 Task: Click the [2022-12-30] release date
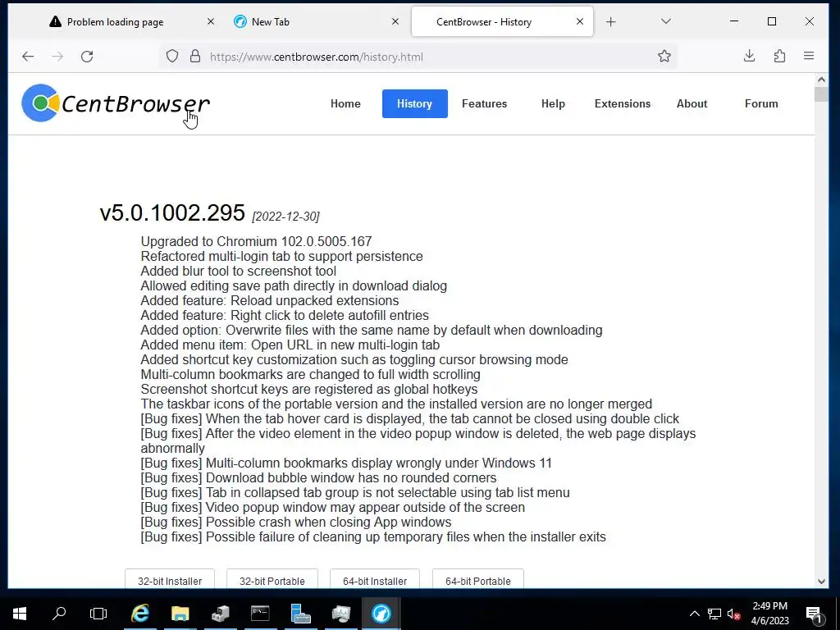click(x=285, y=217)
